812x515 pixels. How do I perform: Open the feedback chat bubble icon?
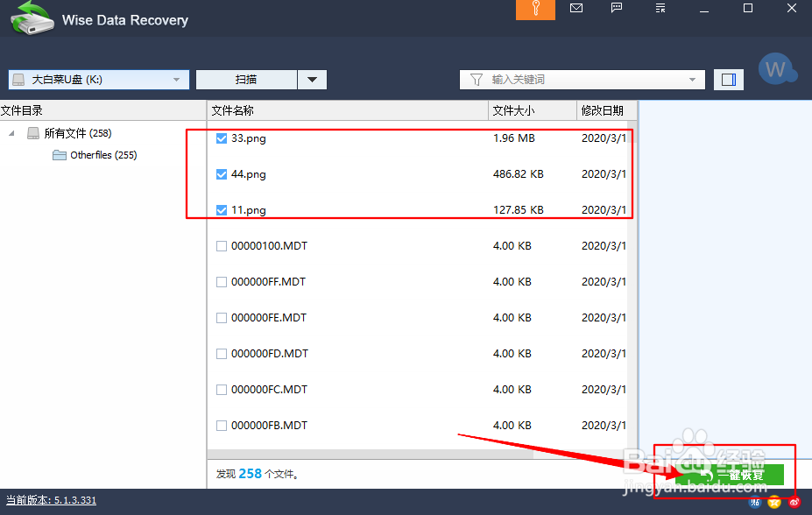click(x=617, y=8)
